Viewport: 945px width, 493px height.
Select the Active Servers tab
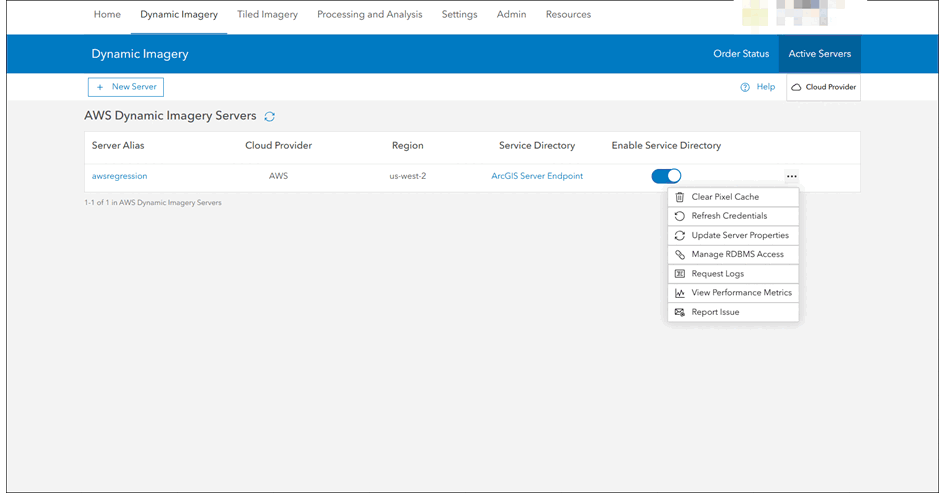pos(820,54)
